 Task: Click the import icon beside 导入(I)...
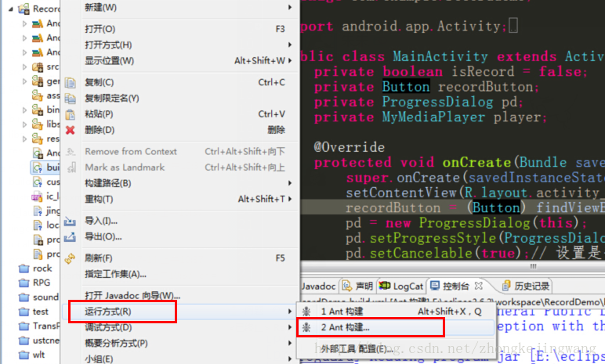(x=70, y=221)
